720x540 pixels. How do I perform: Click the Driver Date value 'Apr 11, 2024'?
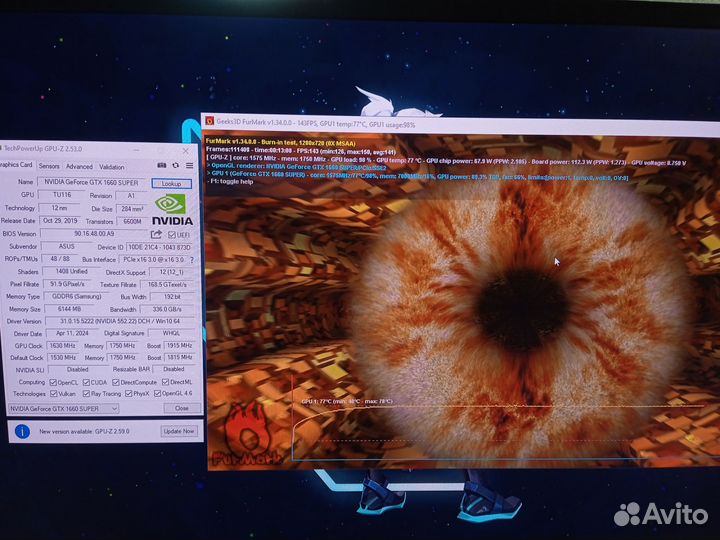point(72,333)
